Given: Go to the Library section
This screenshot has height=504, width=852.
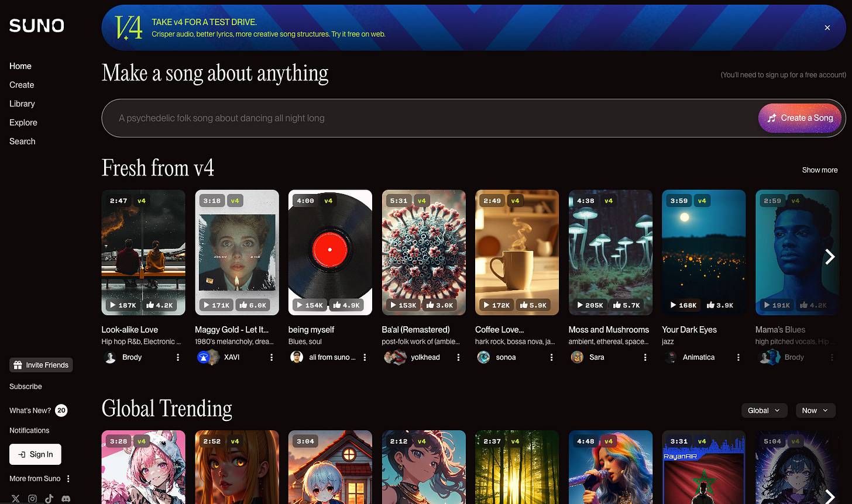Looking at the screenshot, I should [22, 103].
